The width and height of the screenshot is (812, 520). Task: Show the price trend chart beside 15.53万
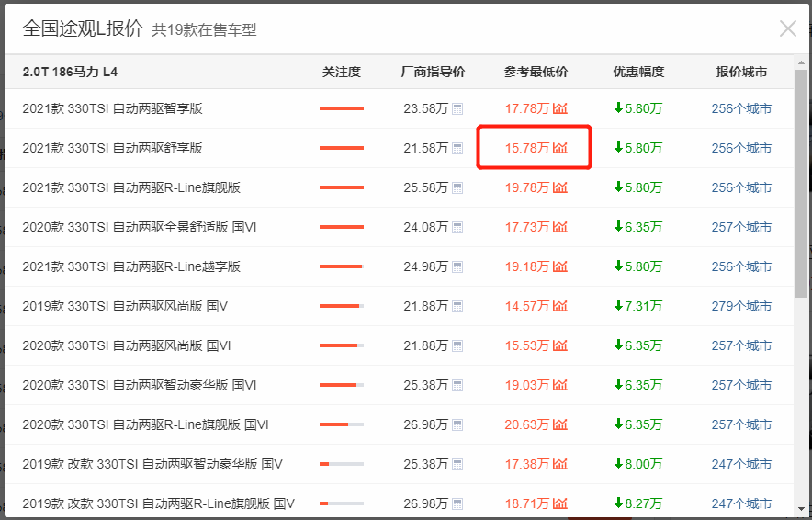pyautogui.click(x=559, y=345)
